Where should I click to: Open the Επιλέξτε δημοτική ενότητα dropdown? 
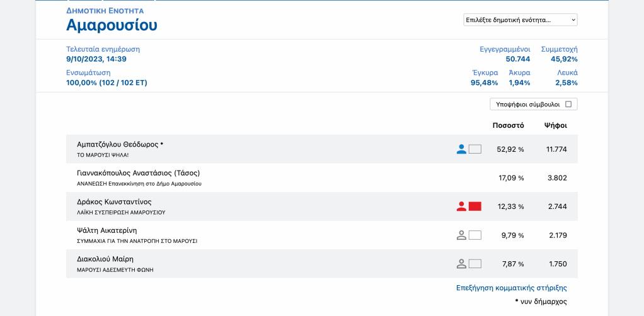[x=520, y=20]
